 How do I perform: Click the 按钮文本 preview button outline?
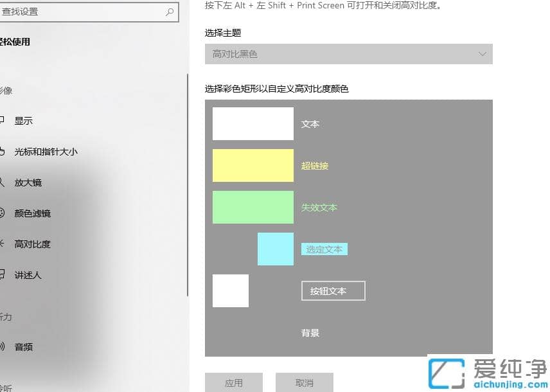pyautogui.click(x=333, y=290)
